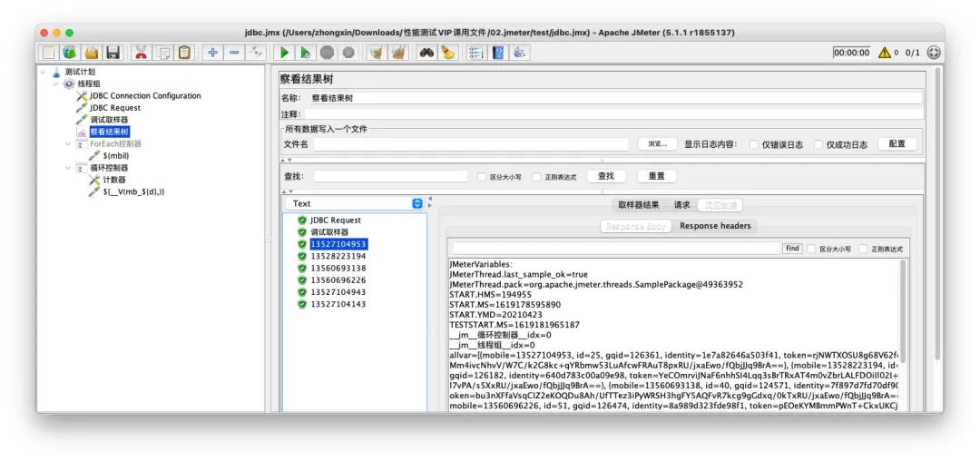Click the Paste clipboard icon
The width and height of the screenshot is (980, 461).
click(183, 53)
